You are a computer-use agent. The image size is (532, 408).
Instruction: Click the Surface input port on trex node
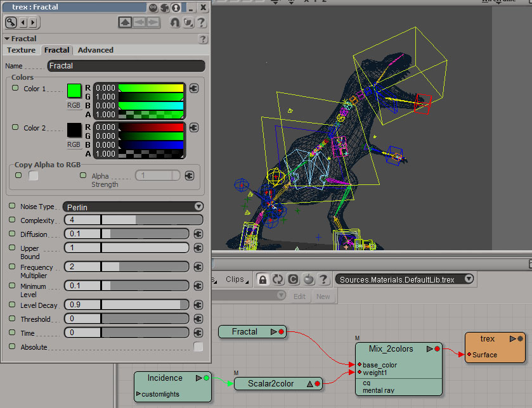point(469,354)
